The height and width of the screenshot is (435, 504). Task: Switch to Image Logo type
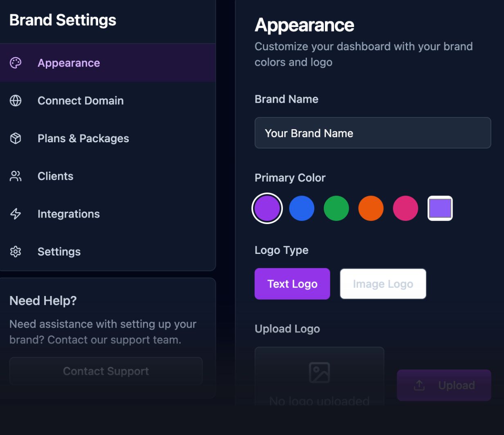[x=383, y=284]
